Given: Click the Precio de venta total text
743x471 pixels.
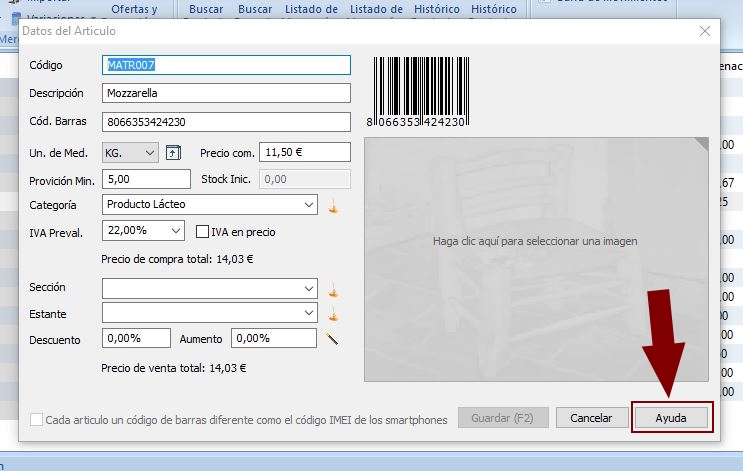Looking at the screenshot, I should pos(173,368).
